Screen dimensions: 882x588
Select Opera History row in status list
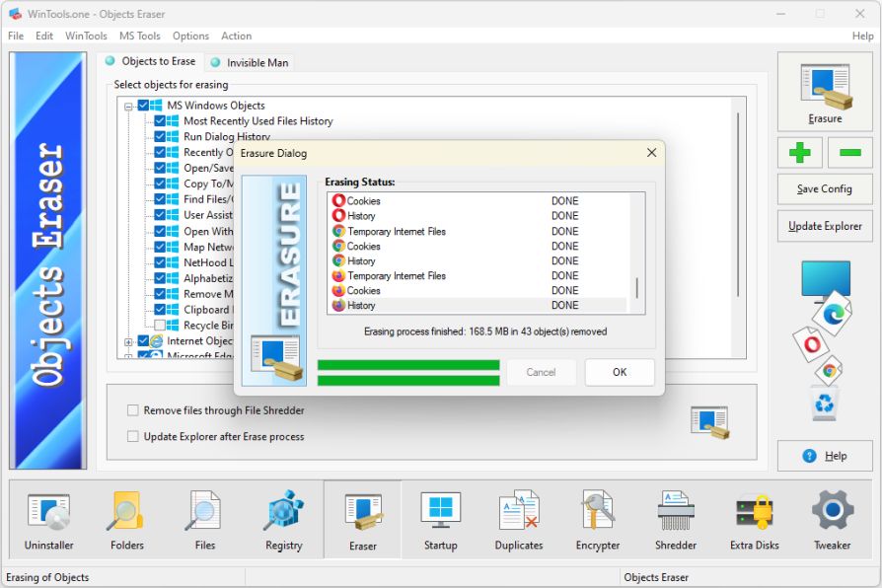click(477, 215)
